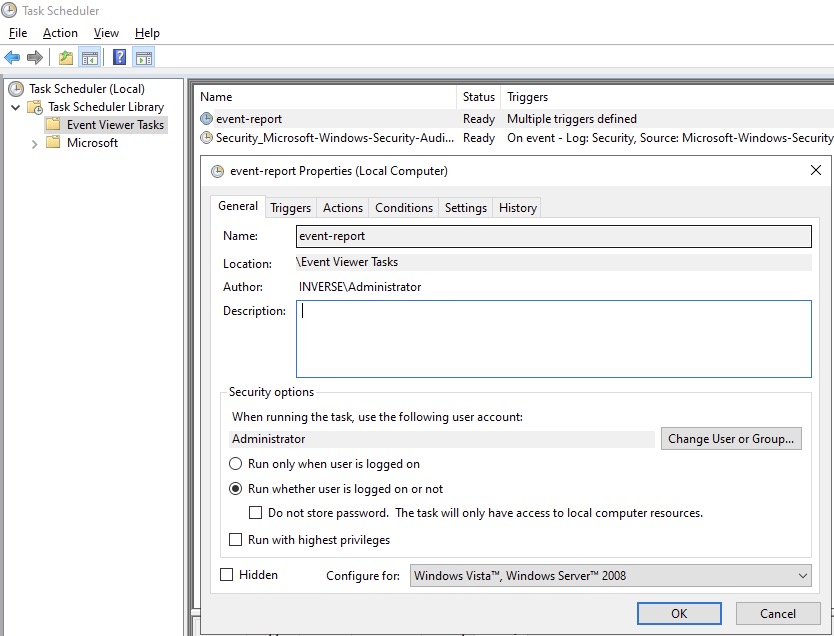Click the OK button
Viewport: 834px width, 636px height.
[x=679, y=613]
